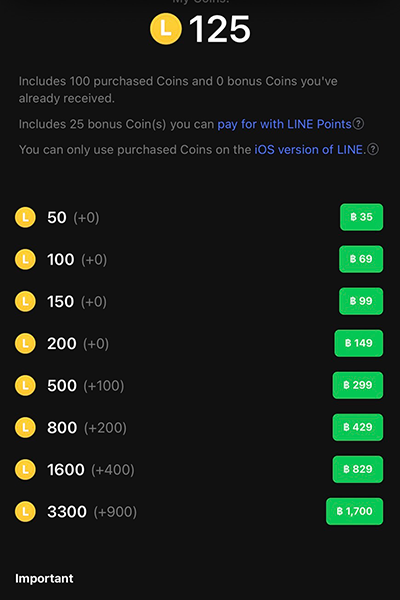Tap the coin icon for 50 coins
This screenshot has width=400, height=600.
pyautogui.click(x=25, y=217)
